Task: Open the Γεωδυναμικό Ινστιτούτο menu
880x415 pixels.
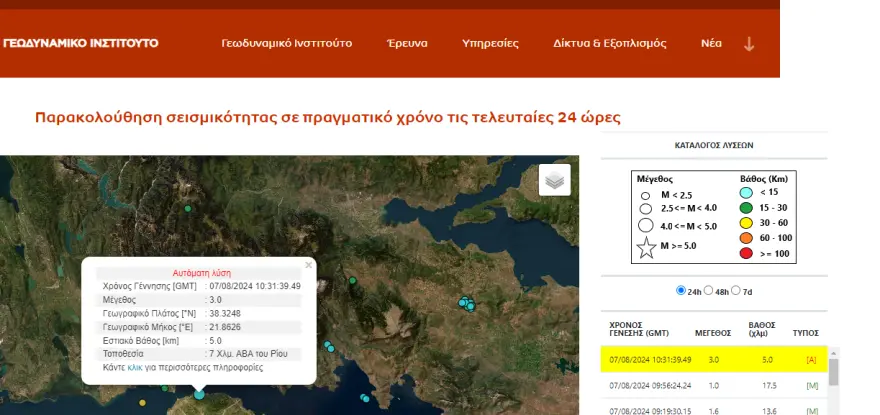Action: coord(287,43)
